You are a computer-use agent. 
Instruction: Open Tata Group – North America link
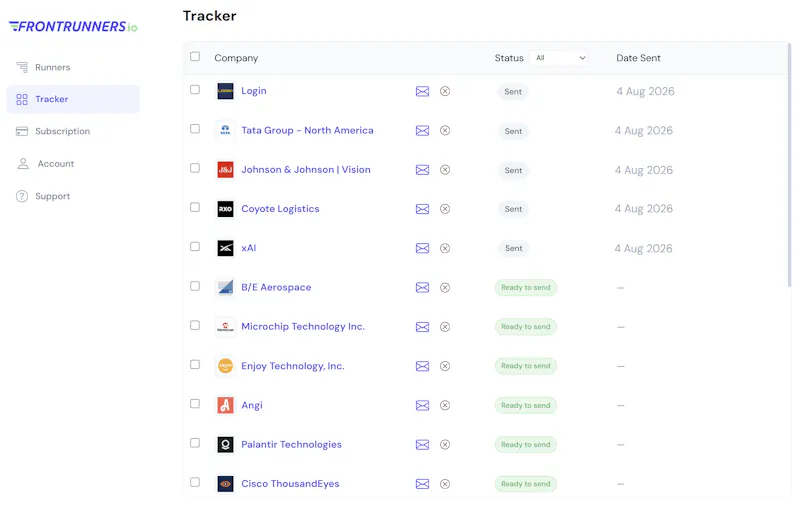(x=307, y=131)
